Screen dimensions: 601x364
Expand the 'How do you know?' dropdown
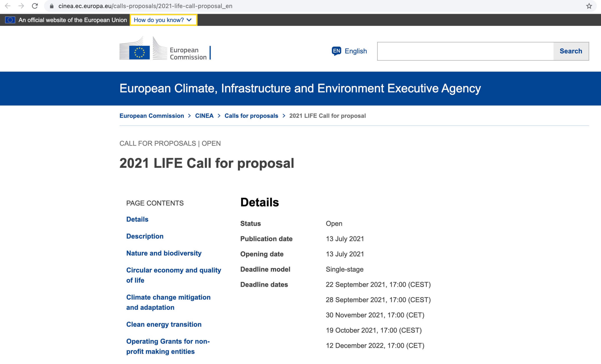point(163,20)
